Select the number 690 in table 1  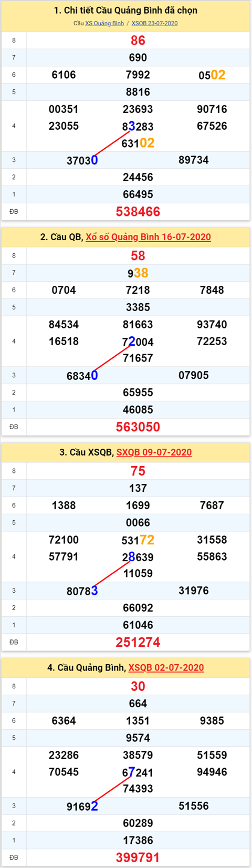pos(138,58)
